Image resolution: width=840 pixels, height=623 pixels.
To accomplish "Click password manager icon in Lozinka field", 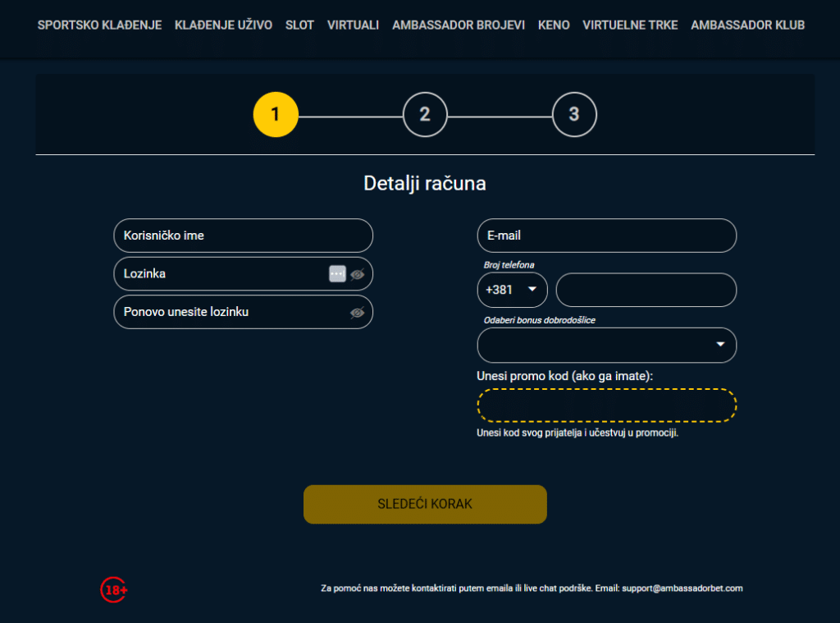I will (337, 273).
